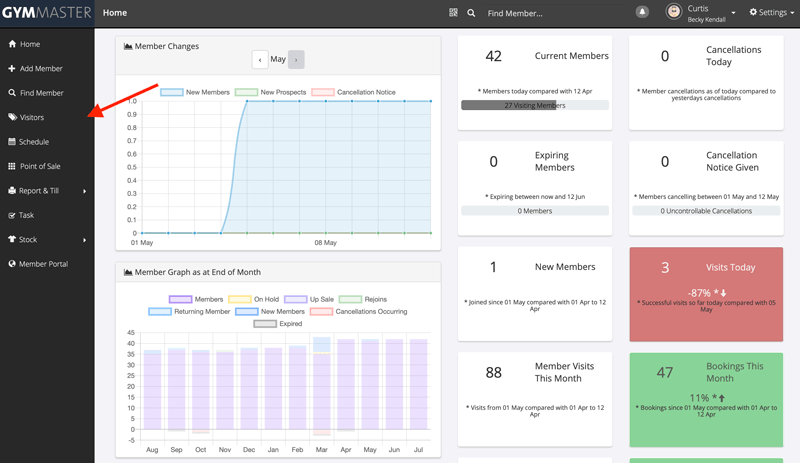This screenshot has width=800, height=463.
Task: Click the Add Member plus icon
Action: (12, 69)
